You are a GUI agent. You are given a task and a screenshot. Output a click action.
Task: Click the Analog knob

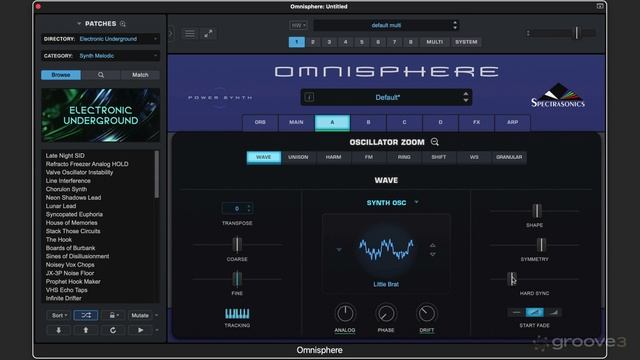pos(345,313)
